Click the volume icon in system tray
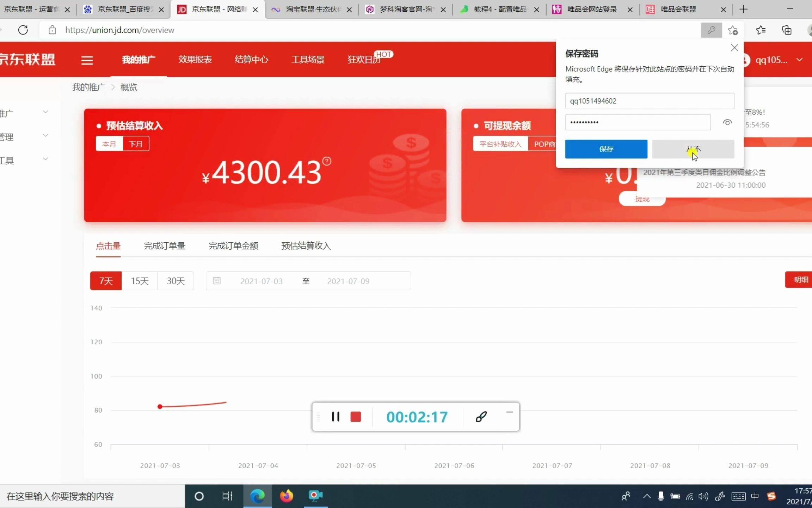This screenshot has height=508, width=812. 703,496
